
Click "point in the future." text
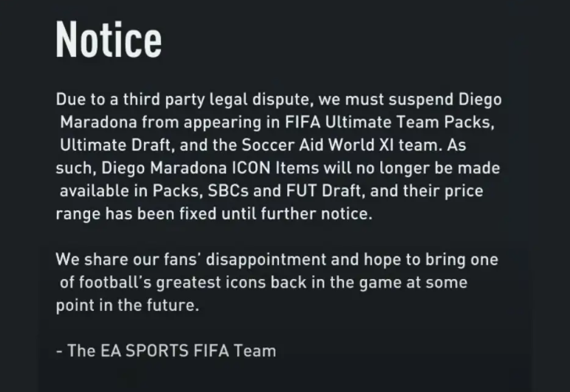(128, 306)
